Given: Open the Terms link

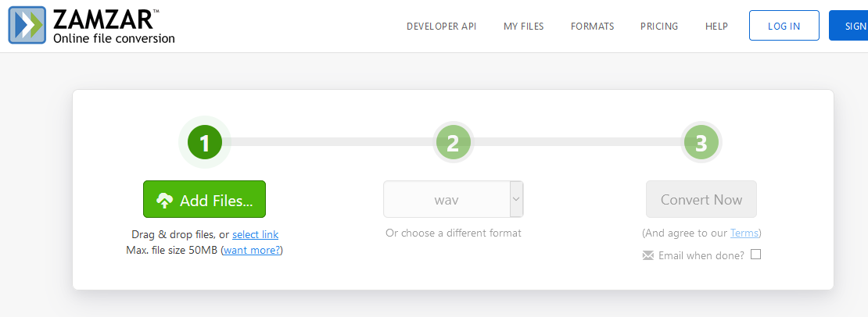Looking at the screenshot, I should click(744, 233).
